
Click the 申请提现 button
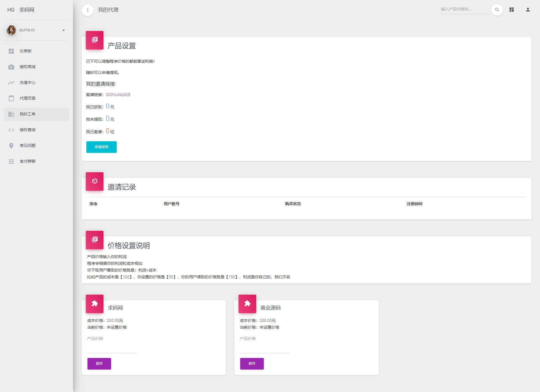click(x=102, y=147)
